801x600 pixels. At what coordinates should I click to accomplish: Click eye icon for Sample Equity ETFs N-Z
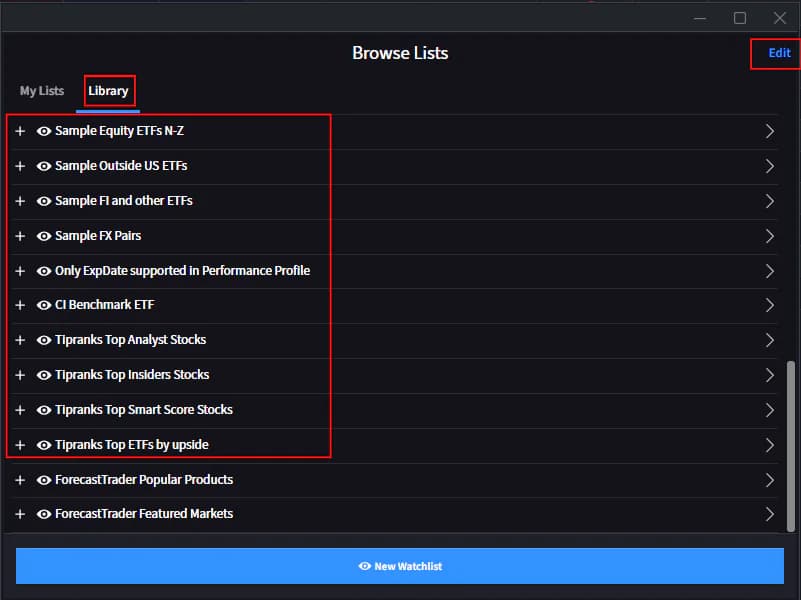(x=44, y=131)
